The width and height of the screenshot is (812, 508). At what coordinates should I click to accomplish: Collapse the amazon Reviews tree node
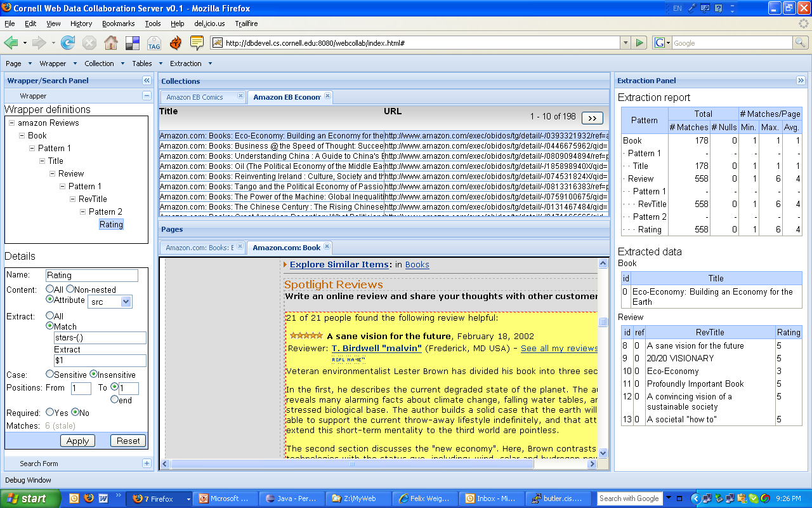point(11,123)
